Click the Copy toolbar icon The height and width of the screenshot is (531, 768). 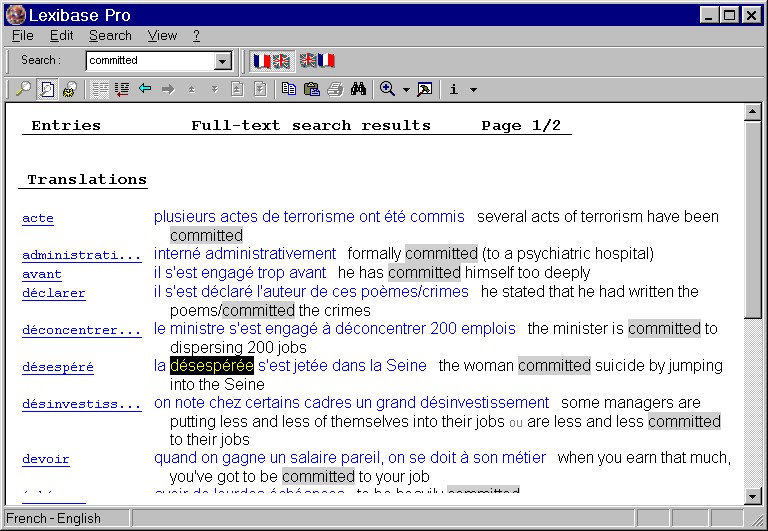(x=289, y=89)
